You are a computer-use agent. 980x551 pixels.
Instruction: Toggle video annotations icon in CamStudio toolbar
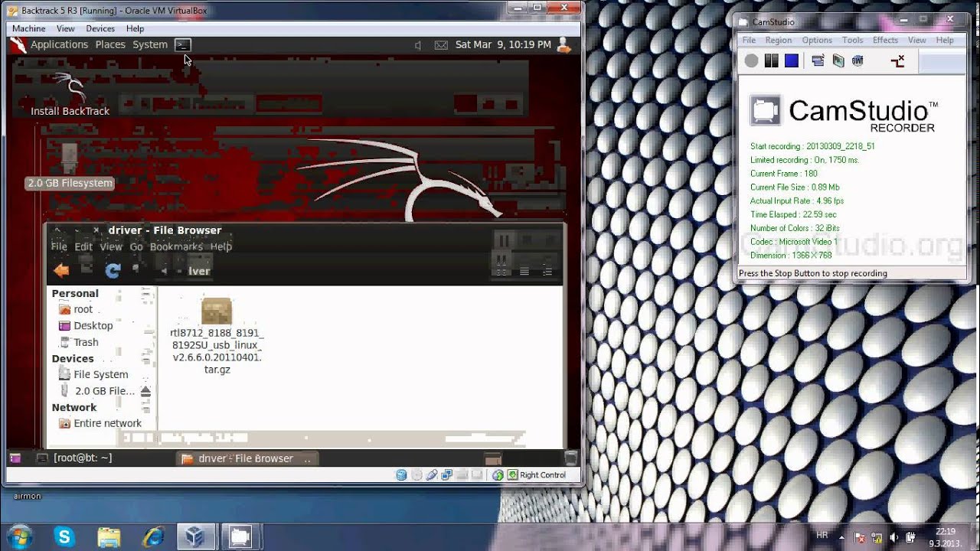(838, 60)
